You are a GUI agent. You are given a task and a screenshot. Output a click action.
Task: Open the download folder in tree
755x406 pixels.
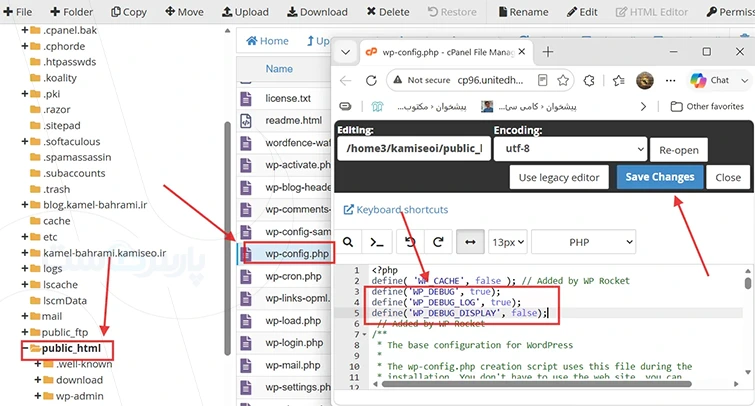(79, 380)
